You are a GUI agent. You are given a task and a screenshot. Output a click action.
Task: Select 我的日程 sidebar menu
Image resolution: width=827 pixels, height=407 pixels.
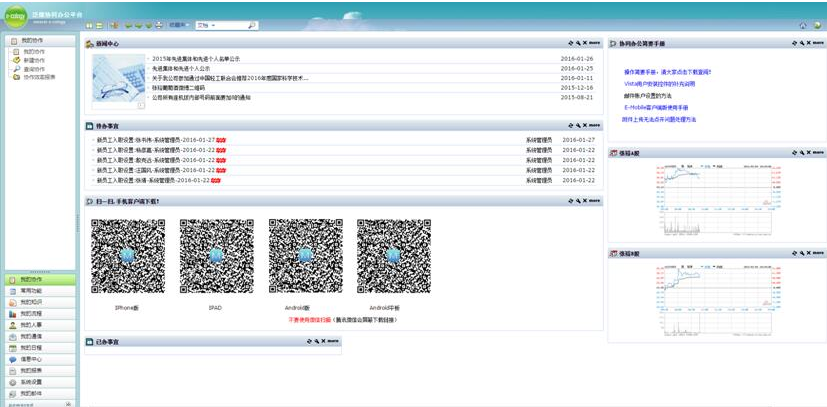(40, 348)
